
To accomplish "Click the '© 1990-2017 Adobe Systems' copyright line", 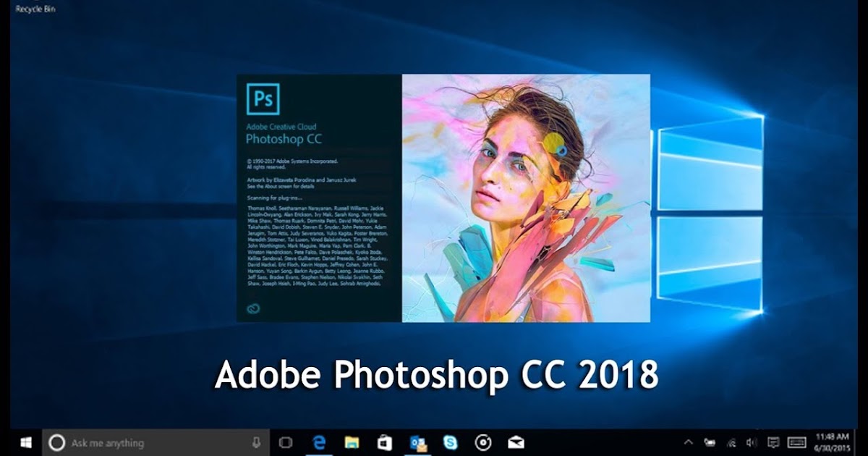I will click(x=292, y=161).
